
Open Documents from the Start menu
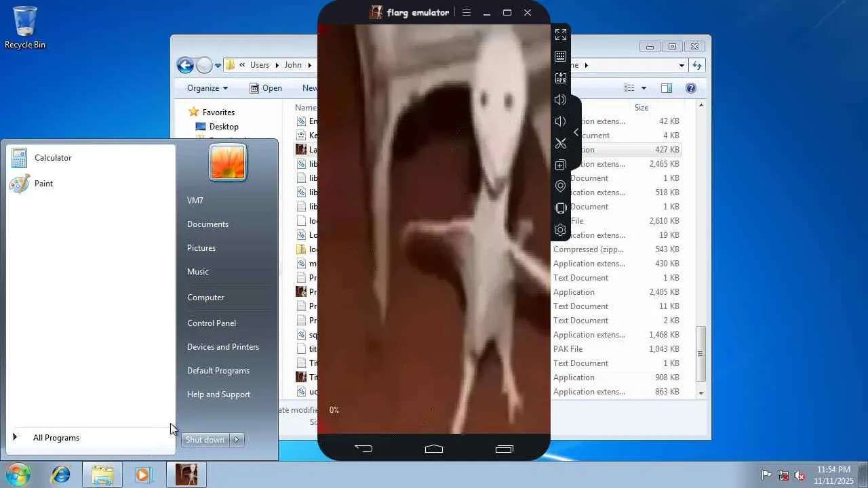tap(208, 224)
